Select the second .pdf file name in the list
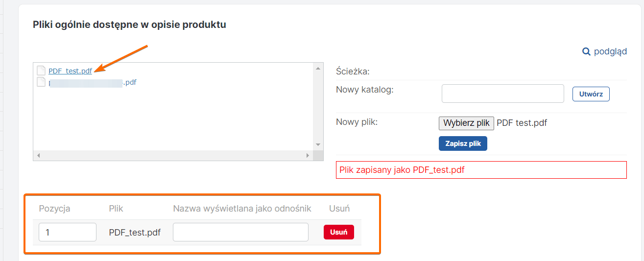The height and width of the screenshot is (261, 644). click(92, 83)
